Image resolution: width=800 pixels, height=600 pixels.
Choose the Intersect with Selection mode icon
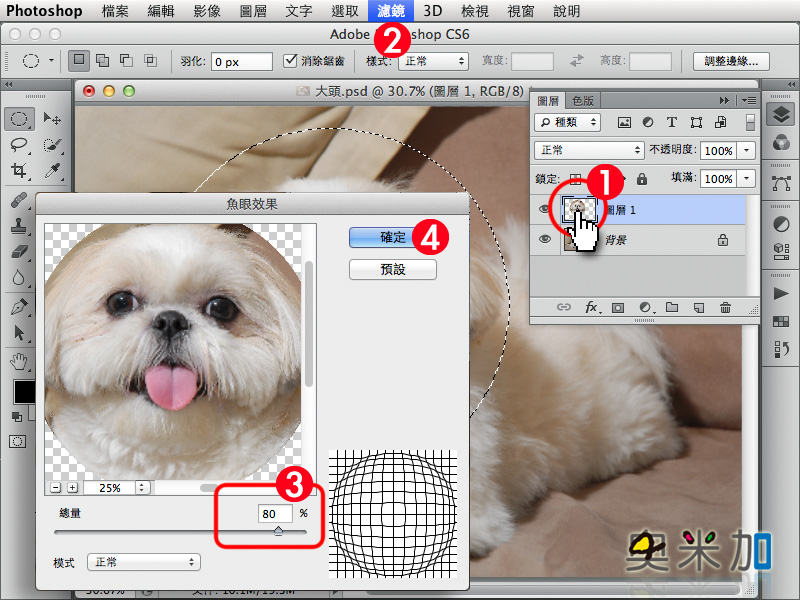tap(150, 60)
